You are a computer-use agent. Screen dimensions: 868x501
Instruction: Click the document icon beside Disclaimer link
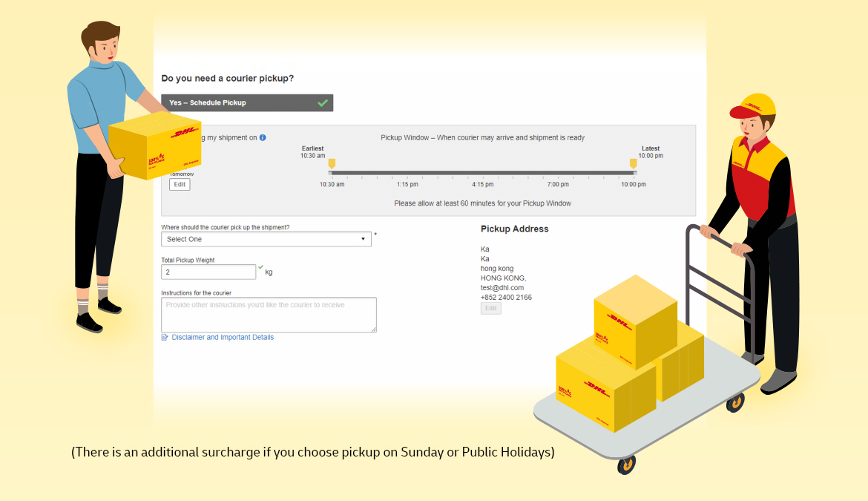(x=165, y=337)
